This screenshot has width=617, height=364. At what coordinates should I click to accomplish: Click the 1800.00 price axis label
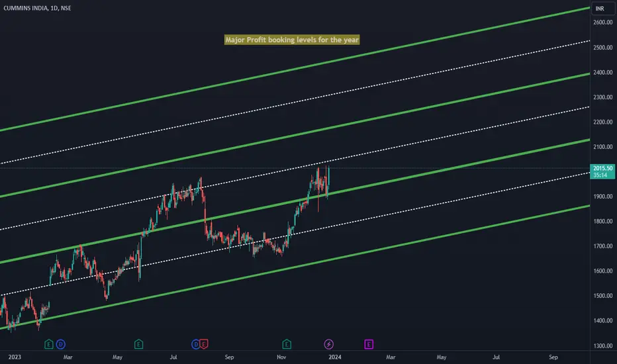[x=603, y=221]
